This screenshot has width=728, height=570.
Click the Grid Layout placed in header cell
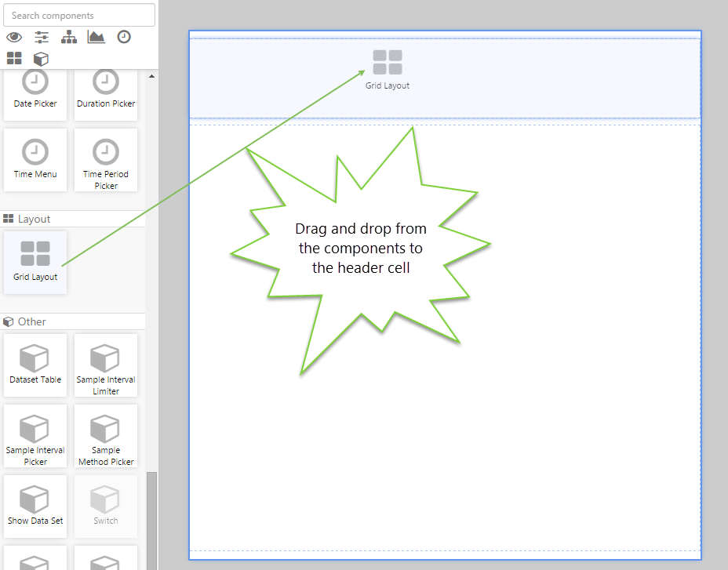pos(388,69)
